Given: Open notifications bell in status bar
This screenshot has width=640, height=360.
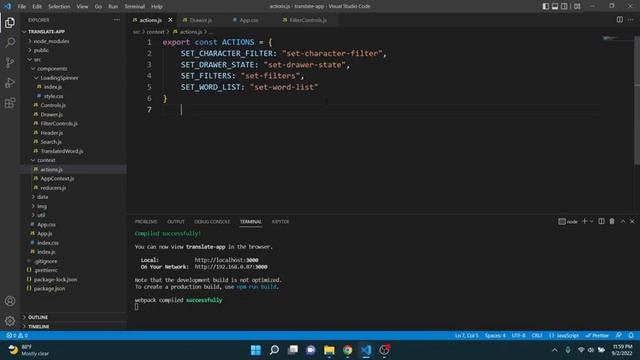Looking at the screenshot, I should coord(631,336).
